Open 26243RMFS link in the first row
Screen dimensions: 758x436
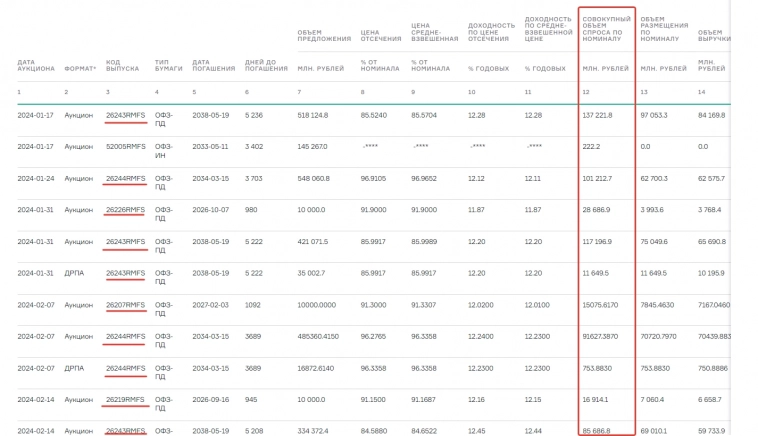pos(125,115)
